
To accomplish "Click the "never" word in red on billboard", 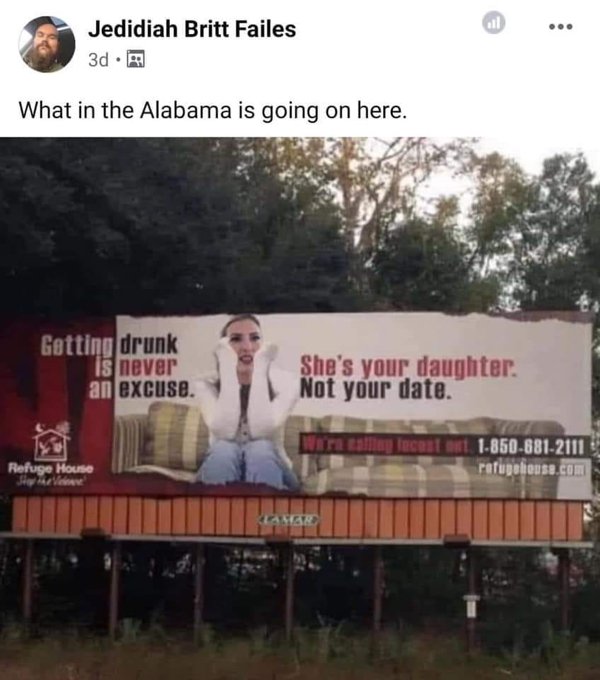I will point(147,367).
